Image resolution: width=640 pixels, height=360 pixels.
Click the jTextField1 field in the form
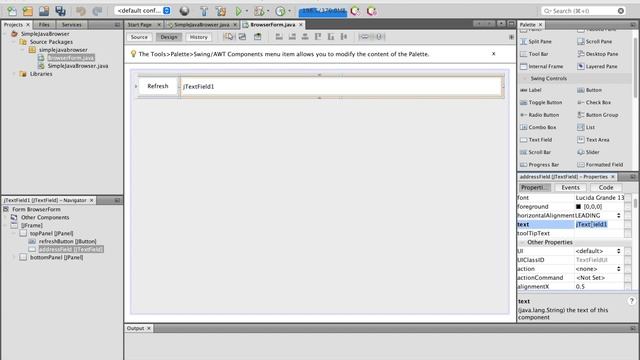click(x=341, y=87)
